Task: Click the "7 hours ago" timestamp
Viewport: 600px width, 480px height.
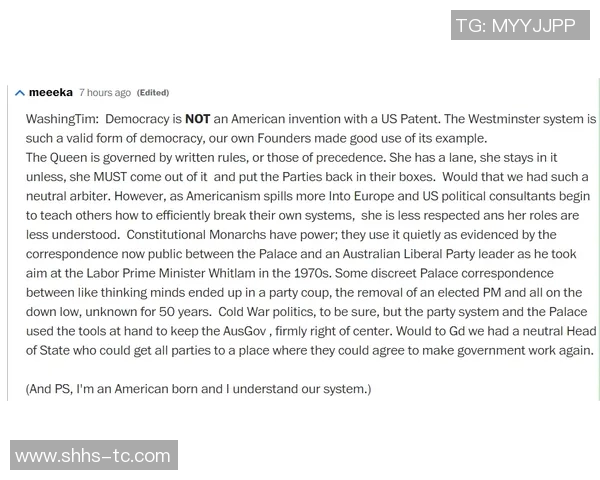Action: (104, 93)
